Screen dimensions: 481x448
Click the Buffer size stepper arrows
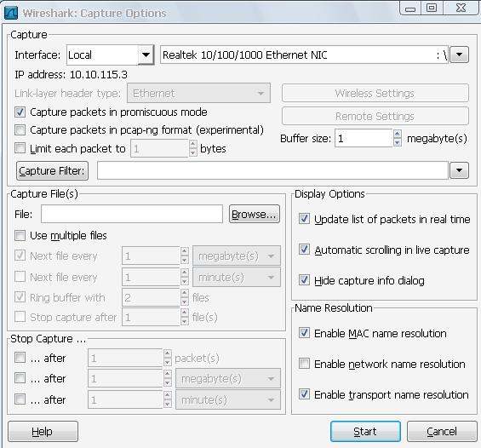point(398,138)
